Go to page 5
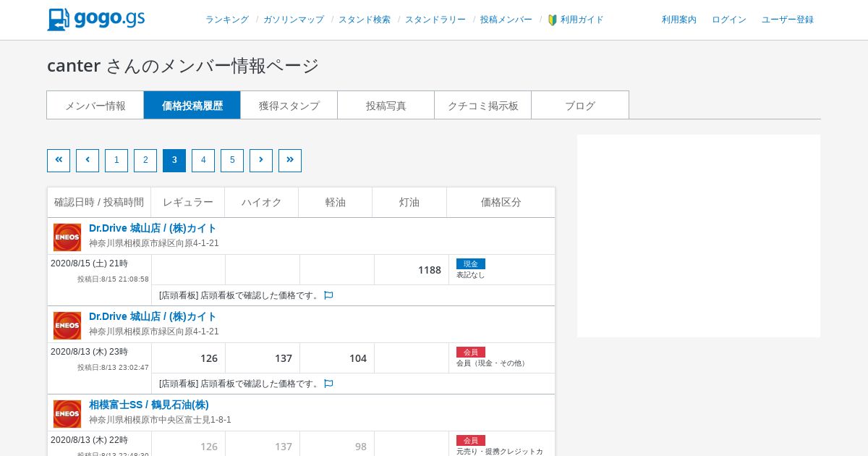Viewport: 868px width, 456px height. tap(232, 161)
